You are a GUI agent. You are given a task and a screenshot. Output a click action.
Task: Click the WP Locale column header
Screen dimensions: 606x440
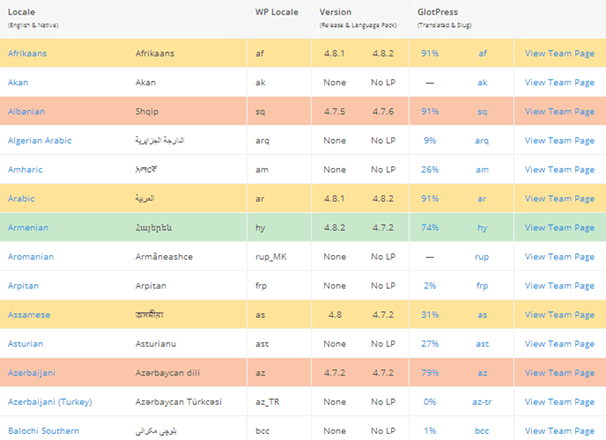tap(277, 12)
